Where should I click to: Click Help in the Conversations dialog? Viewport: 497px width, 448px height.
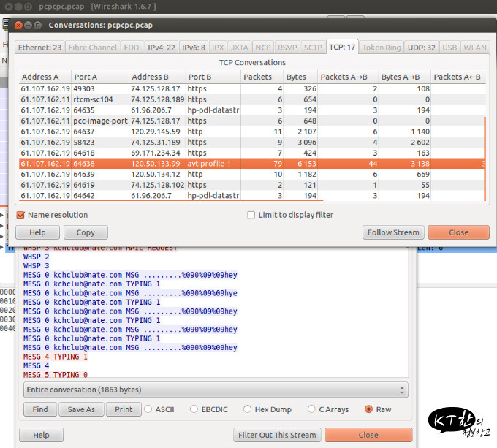(x=37, y=232)
